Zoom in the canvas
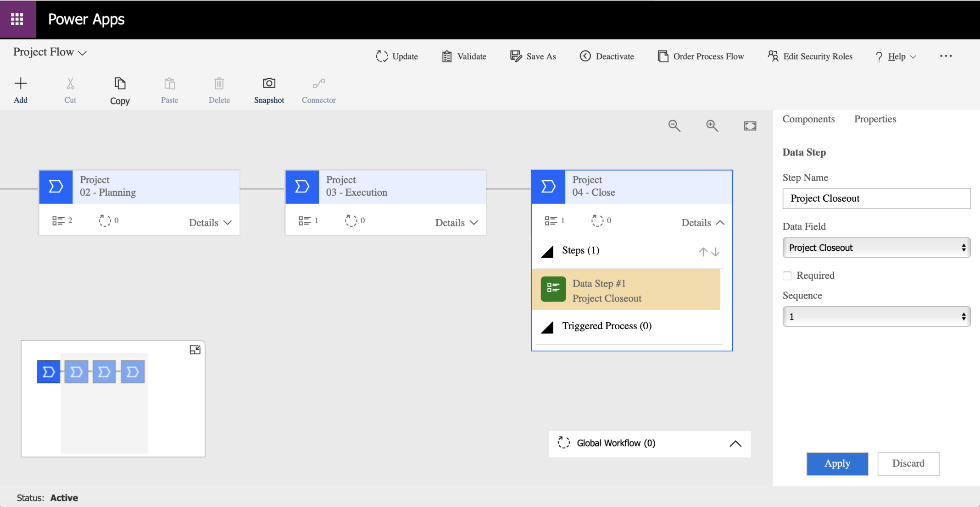This screenshot has height=507, width=980. [x=712, y=126]
